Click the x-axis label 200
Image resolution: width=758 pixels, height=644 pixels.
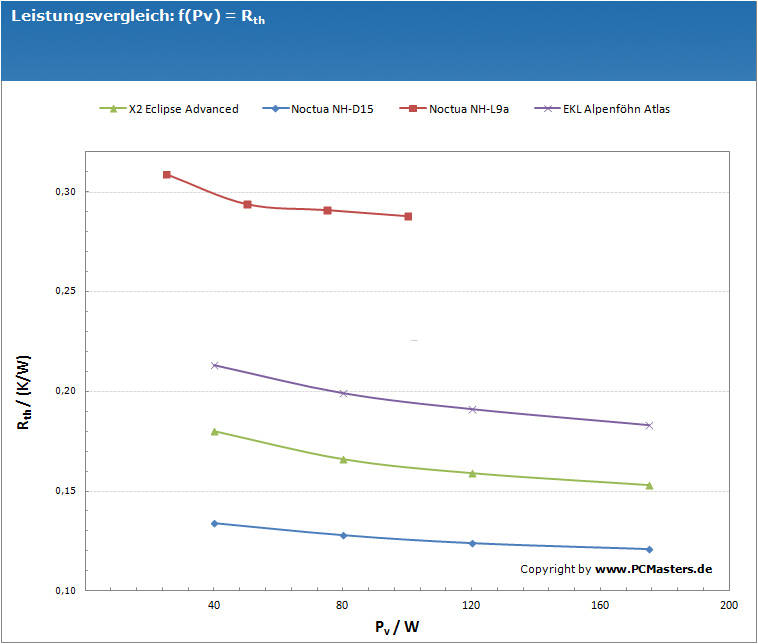(729, 605)
